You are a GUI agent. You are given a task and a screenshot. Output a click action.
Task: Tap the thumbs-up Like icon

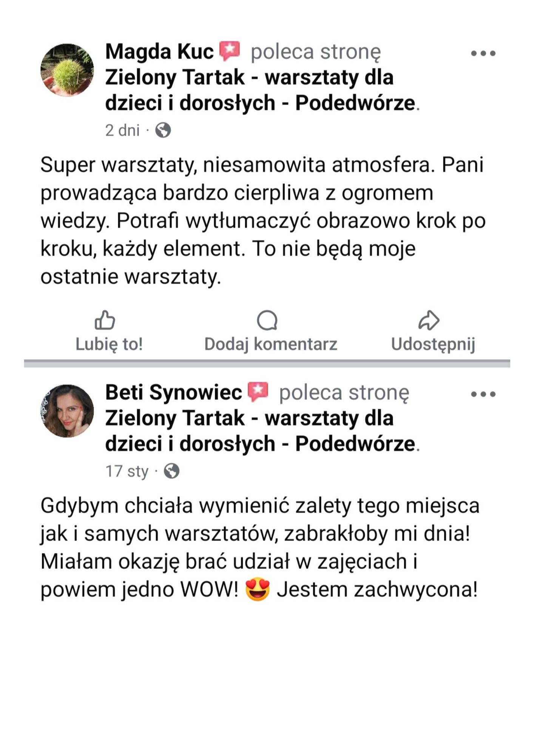pos(105,321)
